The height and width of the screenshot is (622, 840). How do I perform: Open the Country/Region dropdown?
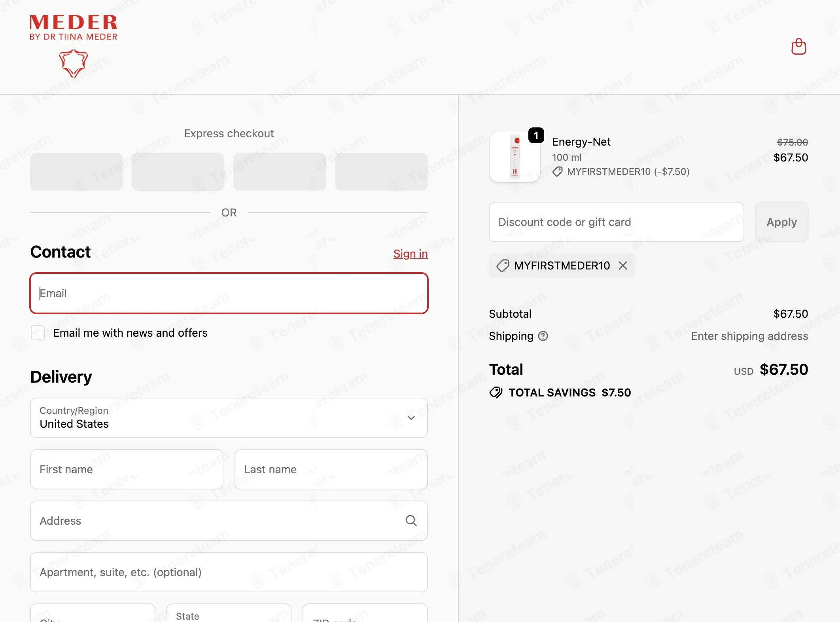(x=229, y=418)
